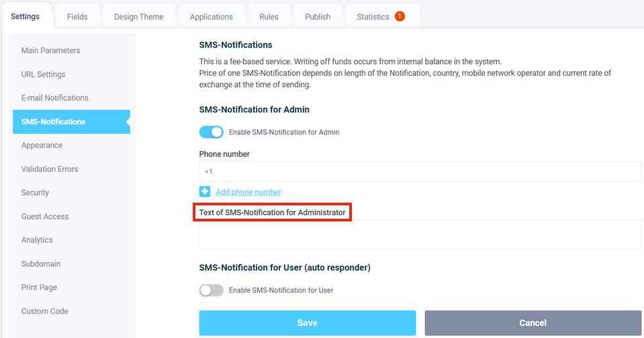Open Validation Errors settings
This screenshot has height=338, width=644.
(x=50, y=169)
